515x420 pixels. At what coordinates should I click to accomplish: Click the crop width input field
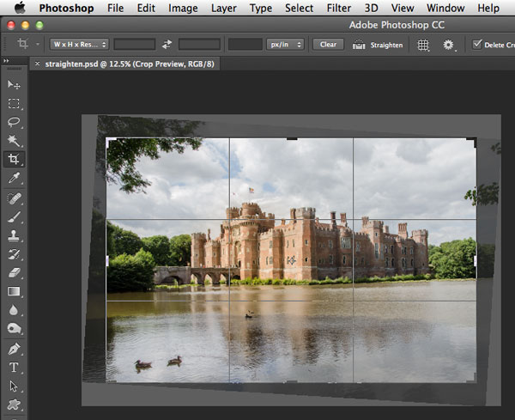tap(135, 44)
